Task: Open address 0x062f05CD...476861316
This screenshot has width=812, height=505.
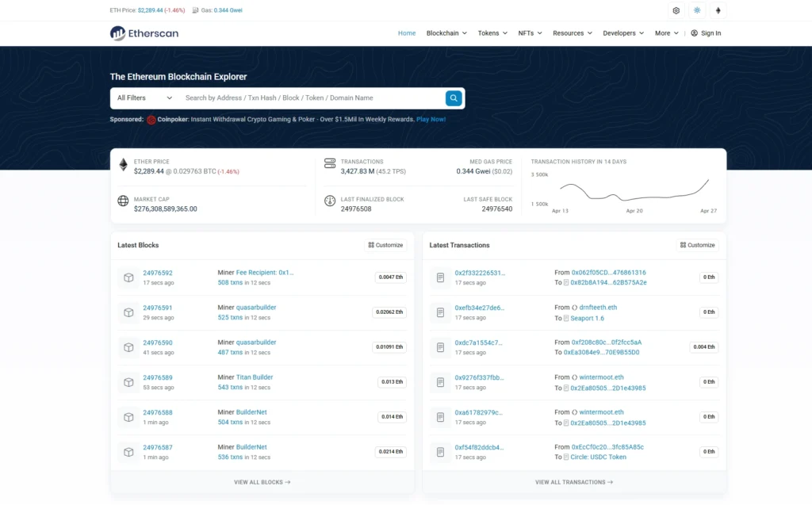Action: (608, 273)
